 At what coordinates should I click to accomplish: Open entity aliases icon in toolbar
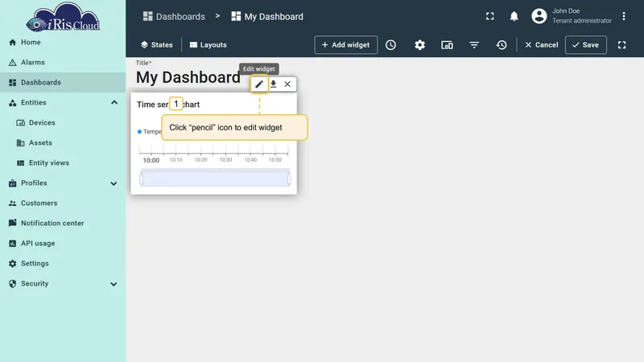[447, 45]
